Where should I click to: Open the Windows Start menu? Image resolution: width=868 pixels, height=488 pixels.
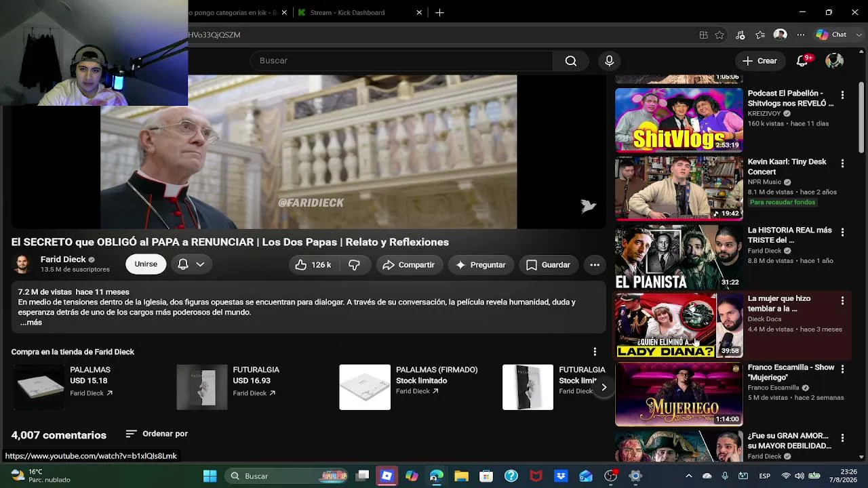210,476
